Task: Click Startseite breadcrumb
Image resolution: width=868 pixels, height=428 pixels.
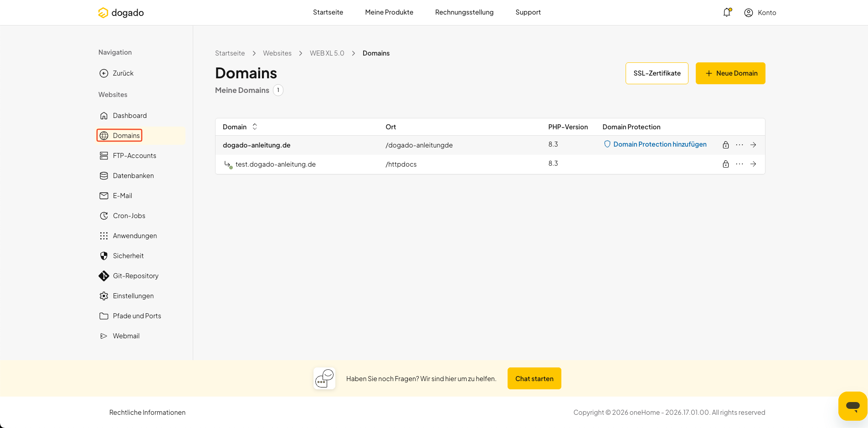Action: coord(230,53)
